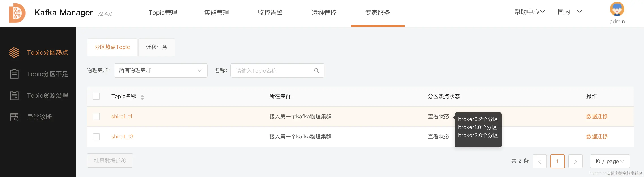644x177 pixels.
Task: Click the shirc1_t1 topic link
Action: click(122, 117)
